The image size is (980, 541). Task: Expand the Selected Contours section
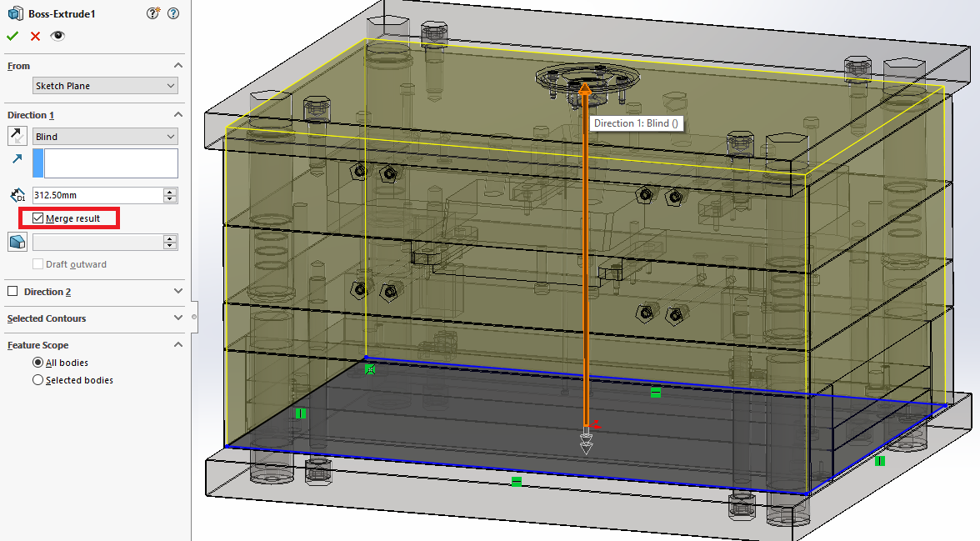[x=177, y=318]
